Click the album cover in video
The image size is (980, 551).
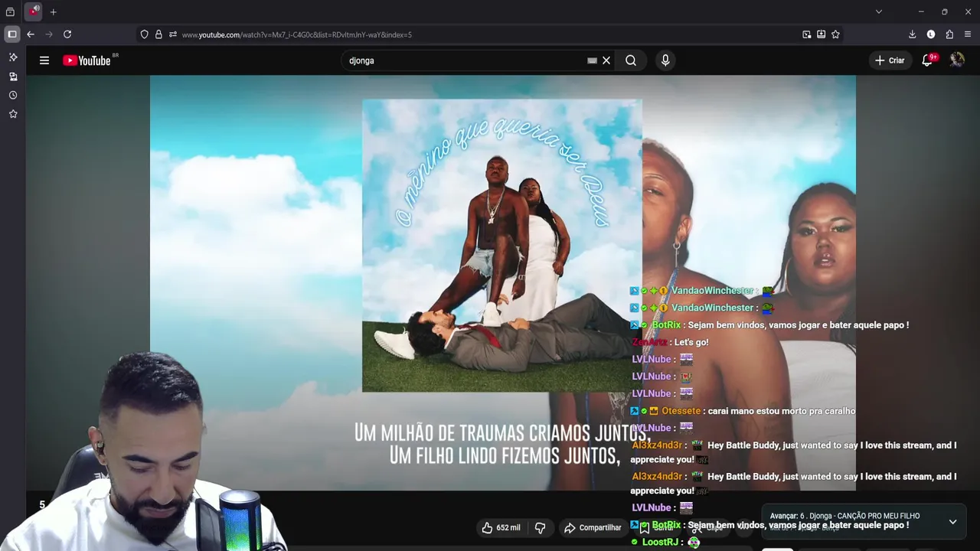point(502,246)
